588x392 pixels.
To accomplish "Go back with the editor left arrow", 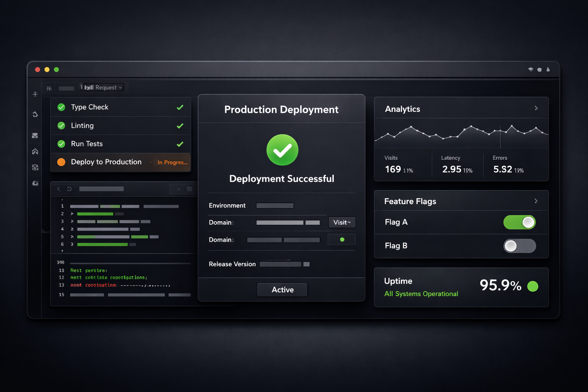I will pos(59,189).
